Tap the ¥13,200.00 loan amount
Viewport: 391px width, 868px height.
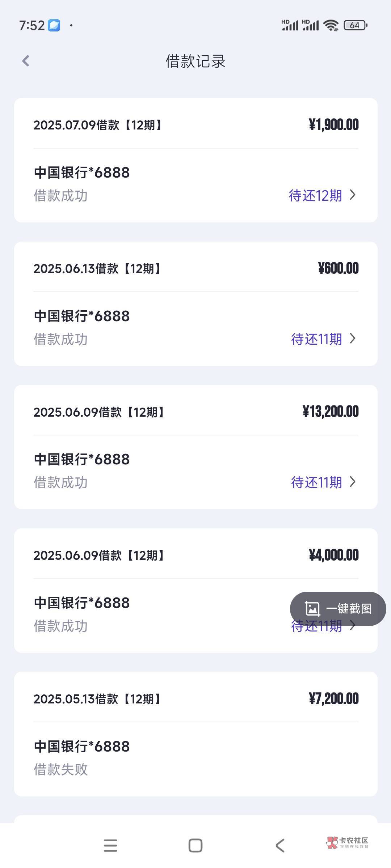(x=331, y=412)
